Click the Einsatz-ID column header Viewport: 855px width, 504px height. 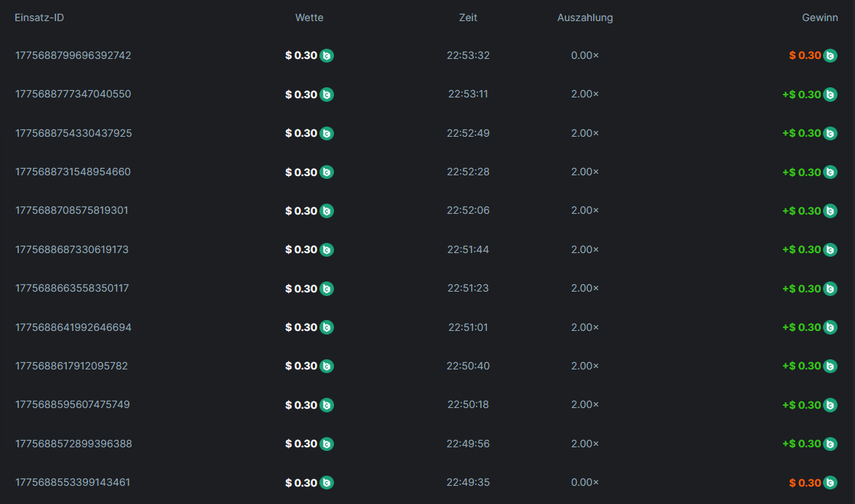tap(39, 17)
